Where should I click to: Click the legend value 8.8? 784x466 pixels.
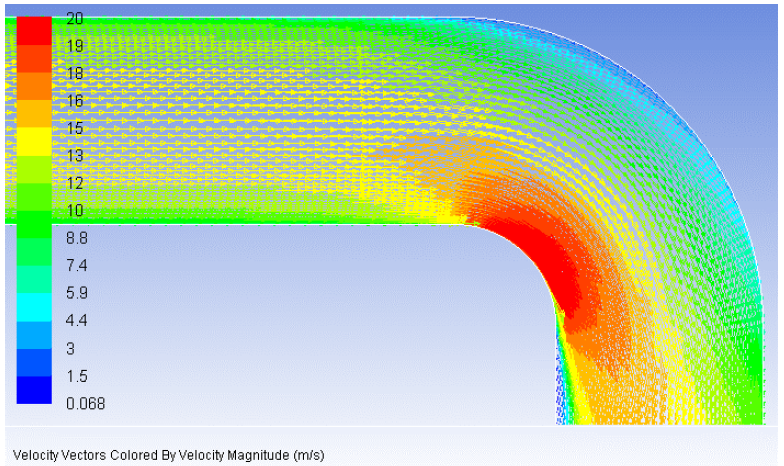(x=76, y=238)
